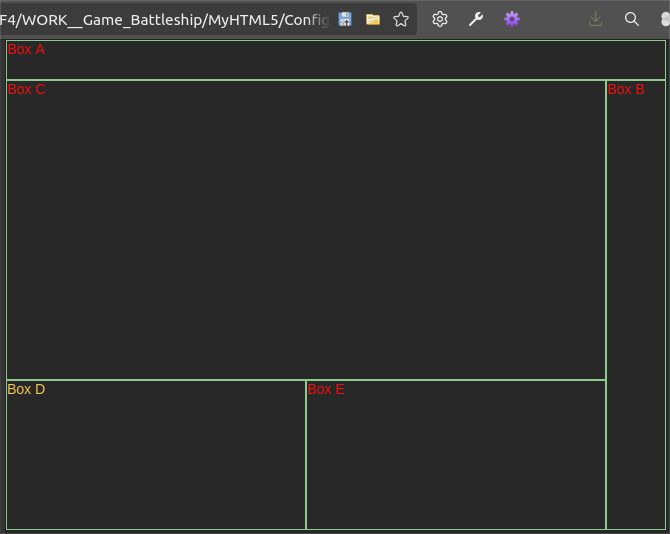Open the purple gear extension icon
670x534 pixels.
[x=512, y=19]
